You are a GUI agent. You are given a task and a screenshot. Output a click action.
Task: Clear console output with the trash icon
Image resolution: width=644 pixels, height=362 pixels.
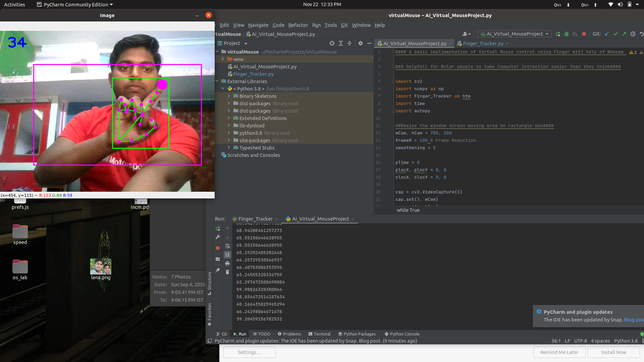227,272
